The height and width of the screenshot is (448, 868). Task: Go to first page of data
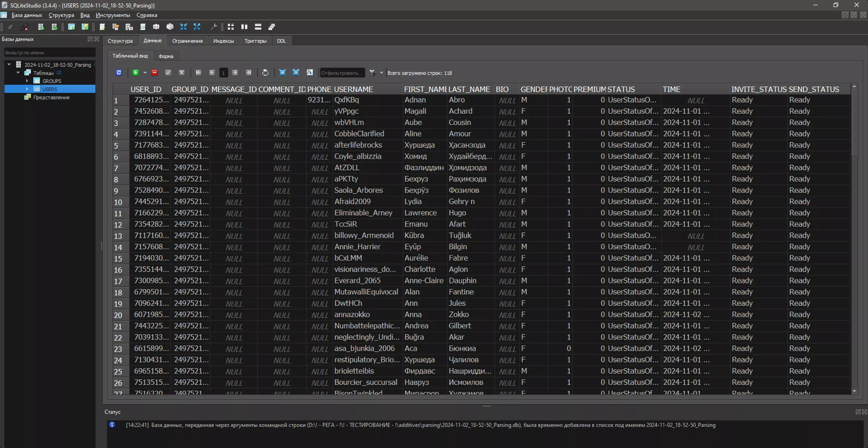pyautogui.click(x=198, y=73)
